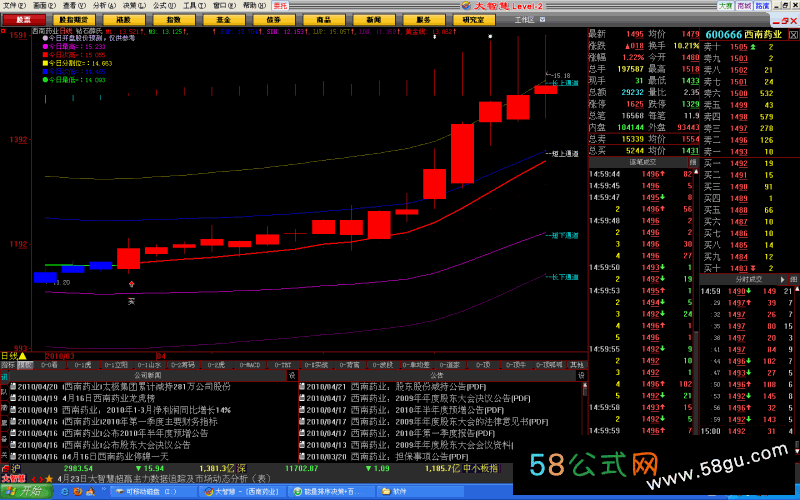Select the 股指期货 category button

coord(73,20)
